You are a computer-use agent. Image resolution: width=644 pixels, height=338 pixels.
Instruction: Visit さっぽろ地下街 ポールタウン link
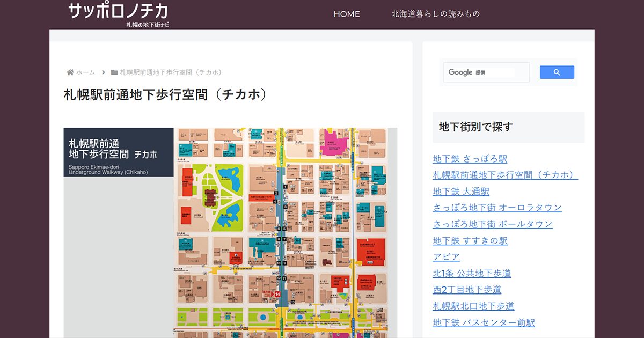point(492,224)
